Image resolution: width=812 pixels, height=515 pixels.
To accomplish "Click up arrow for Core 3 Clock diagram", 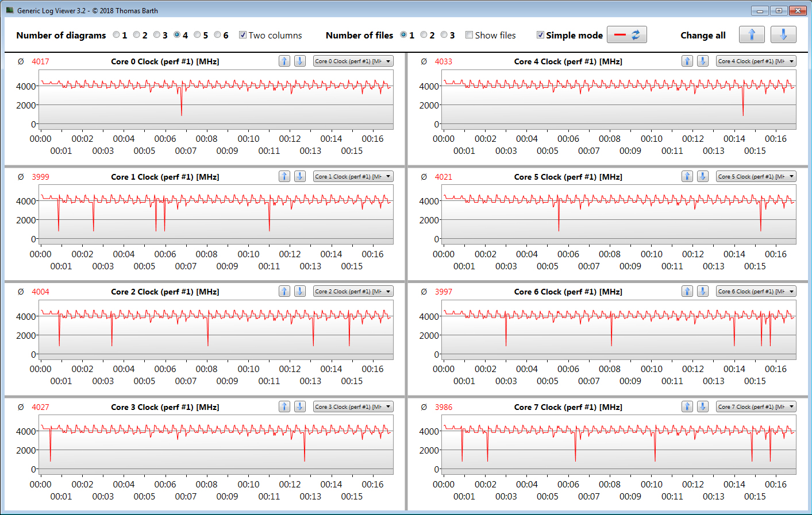I will (x=284, y=406).
